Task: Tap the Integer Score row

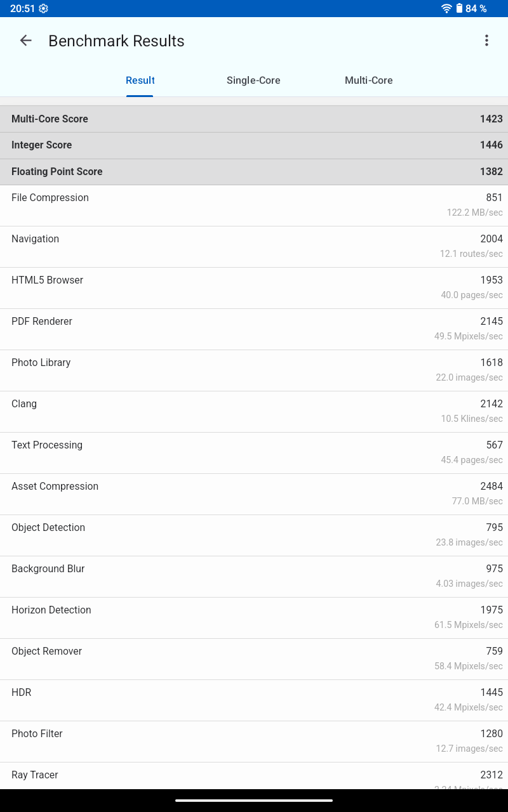Action: [254, 145]
